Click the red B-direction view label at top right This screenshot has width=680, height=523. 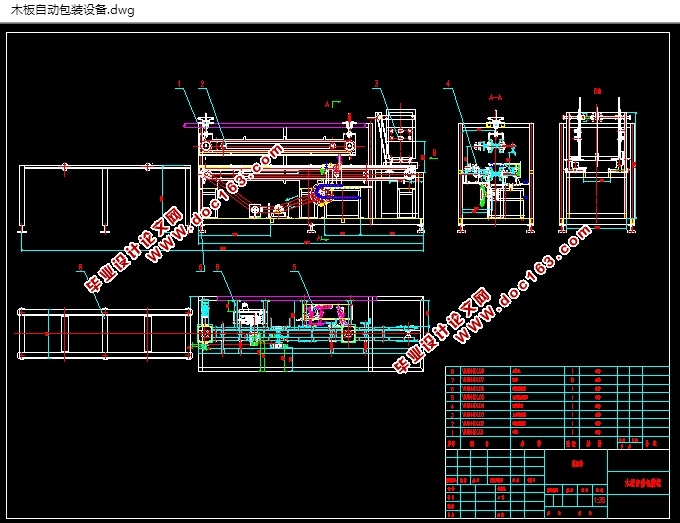tap(597, 91)
